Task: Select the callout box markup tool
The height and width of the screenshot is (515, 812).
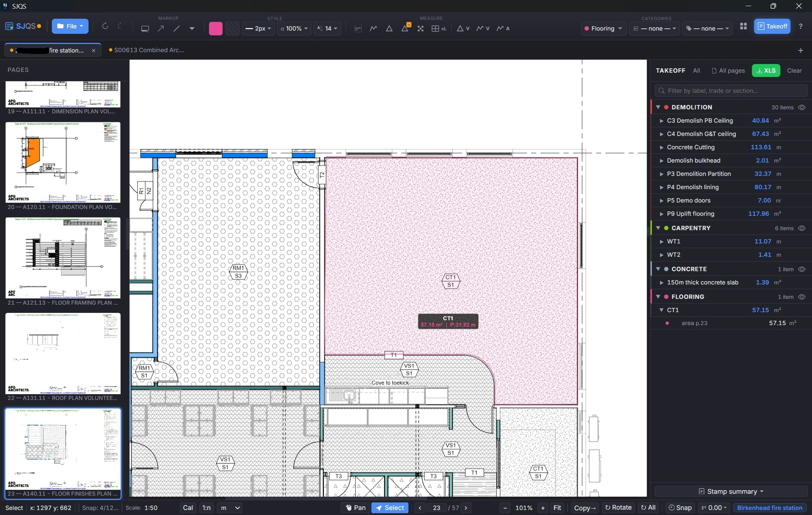Action: (x=145, y=28)
